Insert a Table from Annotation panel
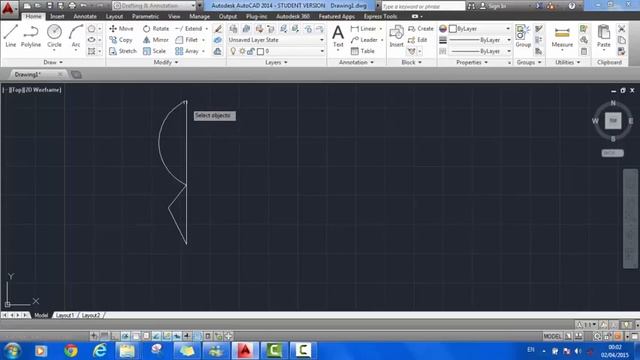 [x=362, y=51]
